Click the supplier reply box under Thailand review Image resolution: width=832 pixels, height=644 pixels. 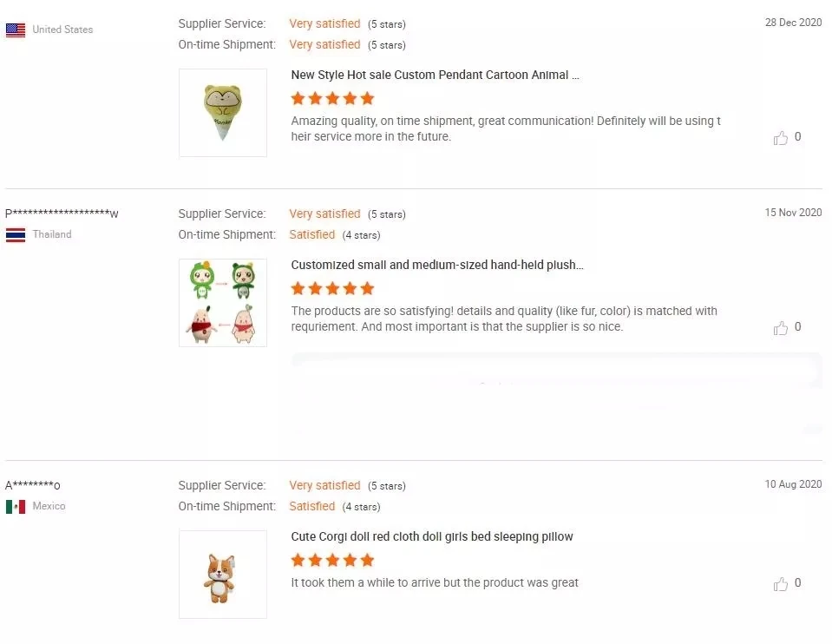click(556, 391)
